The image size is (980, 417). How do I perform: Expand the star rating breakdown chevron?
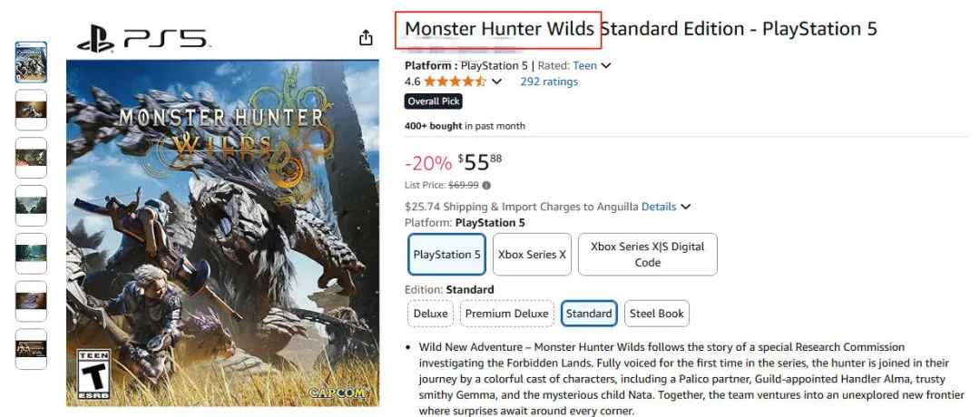(496, 82)
